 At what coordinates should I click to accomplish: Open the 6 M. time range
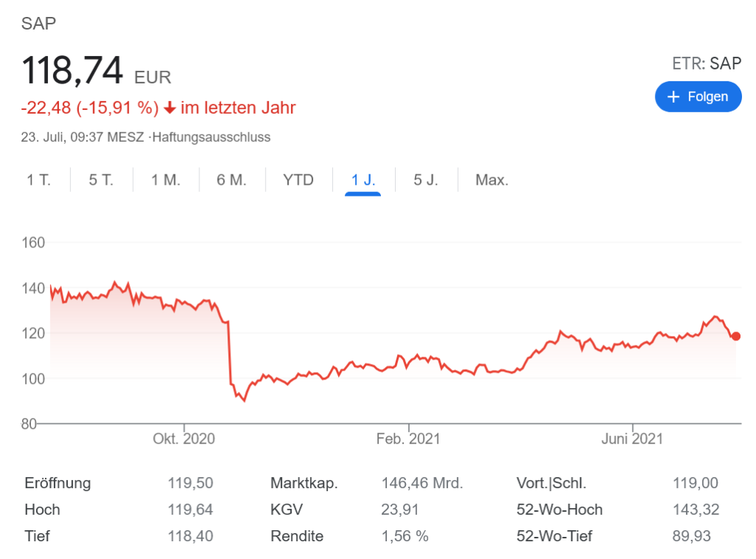[x=231, y=179]
